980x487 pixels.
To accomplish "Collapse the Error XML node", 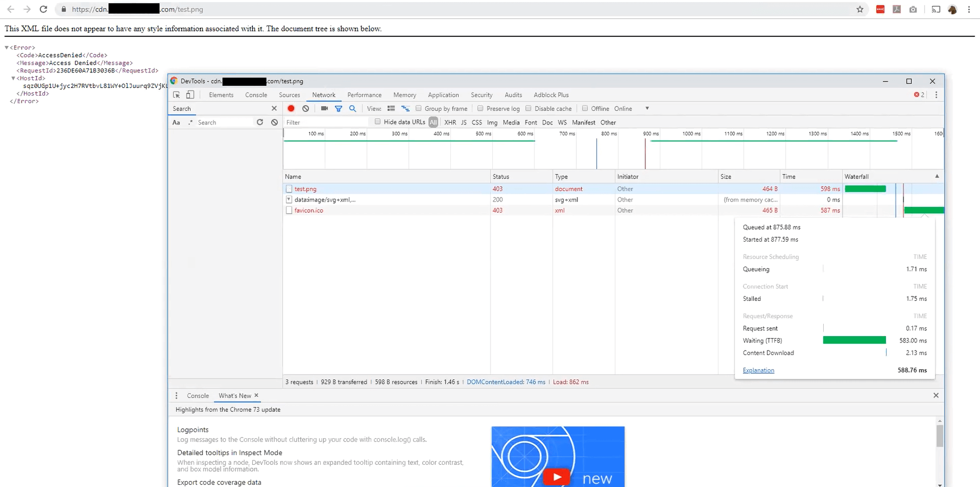I will pyautogui.click(x=7, y=48).
